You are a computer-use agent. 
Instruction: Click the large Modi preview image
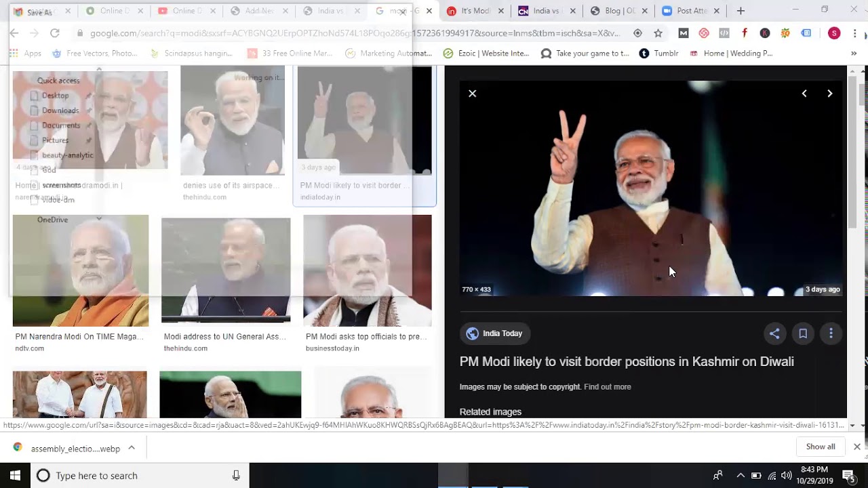point(651,188)
